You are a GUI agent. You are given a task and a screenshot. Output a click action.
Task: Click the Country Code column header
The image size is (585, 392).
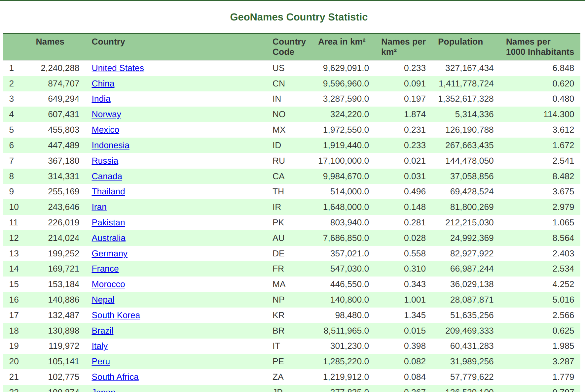pos(289,47)
